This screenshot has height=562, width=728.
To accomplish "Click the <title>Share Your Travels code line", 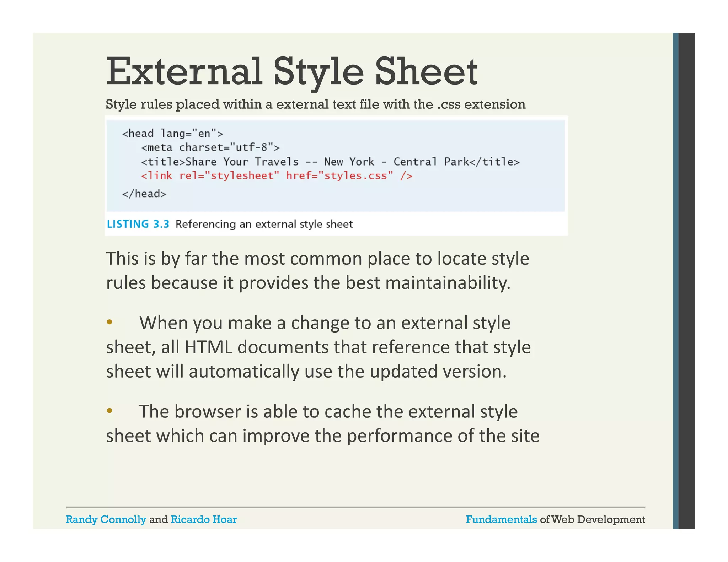I will [x=330, y=162].
